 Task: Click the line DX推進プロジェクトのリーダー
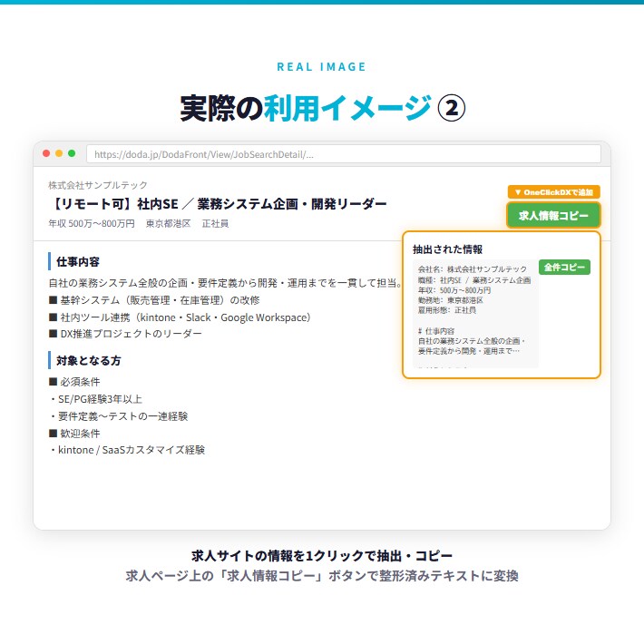pyautogui.click(x=125, y=334)
